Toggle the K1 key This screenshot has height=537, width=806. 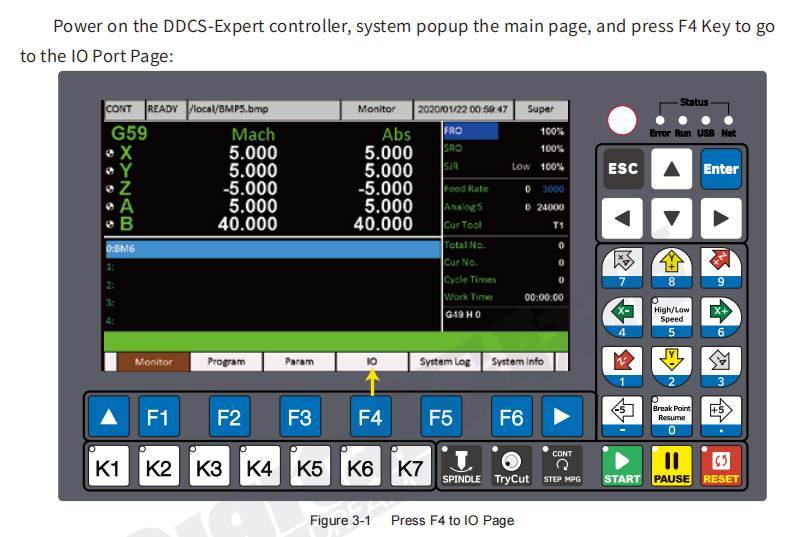108,467
